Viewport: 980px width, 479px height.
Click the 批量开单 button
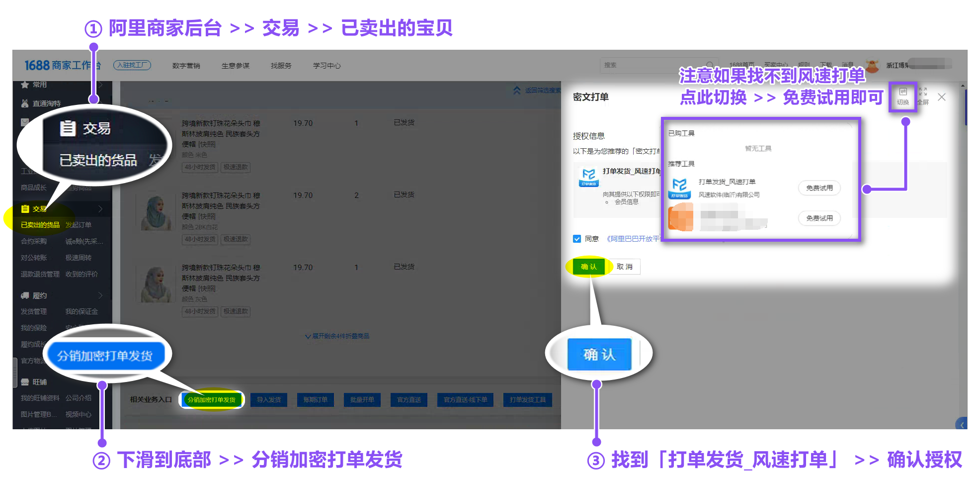pos(362,400)
